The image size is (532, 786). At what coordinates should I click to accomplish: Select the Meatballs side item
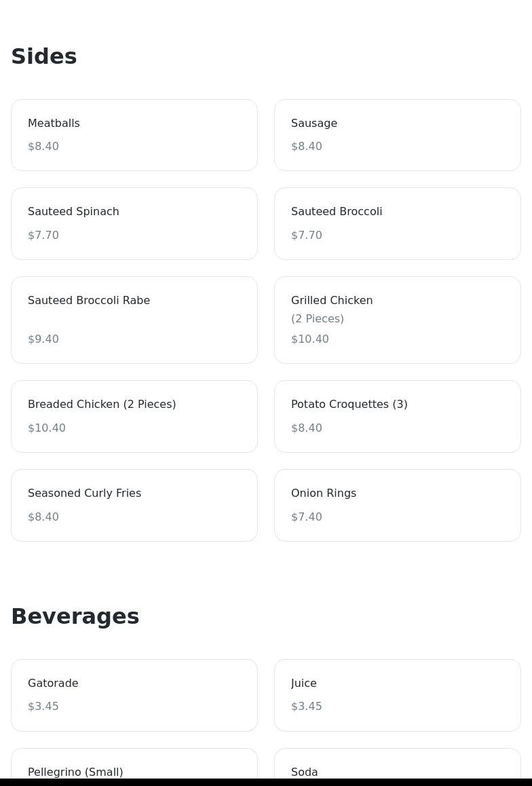134,135
